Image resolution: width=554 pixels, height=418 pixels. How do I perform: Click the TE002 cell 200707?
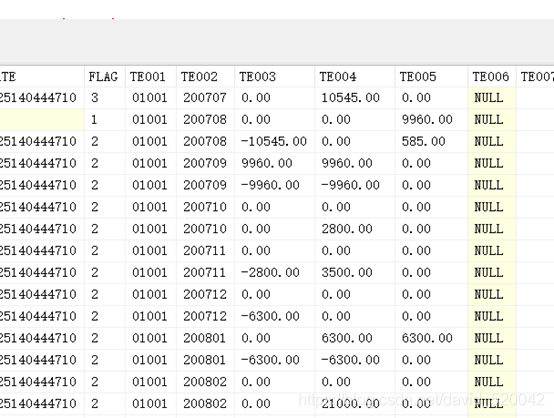click(x=205, y=98)
